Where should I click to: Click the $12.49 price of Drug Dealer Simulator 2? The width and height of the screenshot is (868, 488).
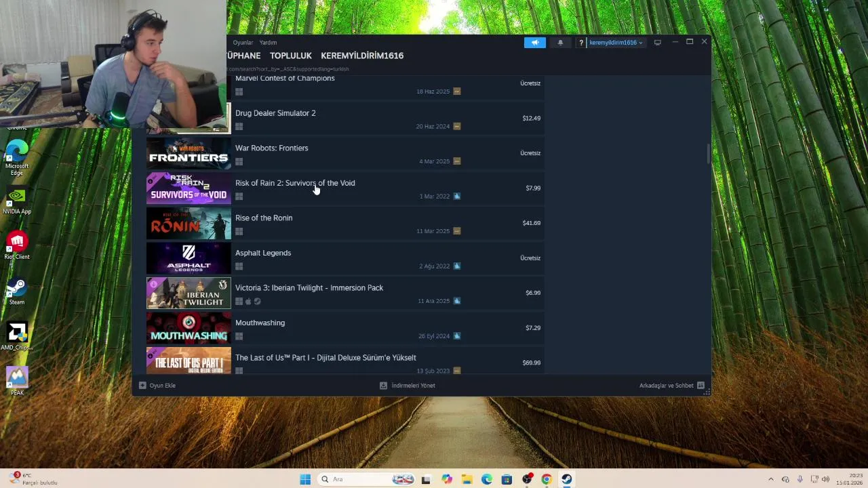(531, 119)
